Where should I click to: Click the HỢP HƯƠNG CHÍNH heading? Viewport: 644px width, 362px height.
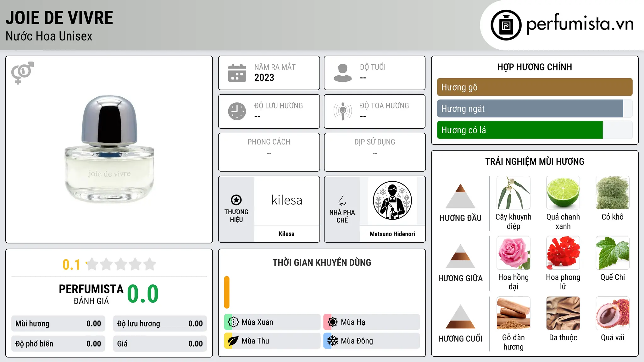[x=535, y=67]
